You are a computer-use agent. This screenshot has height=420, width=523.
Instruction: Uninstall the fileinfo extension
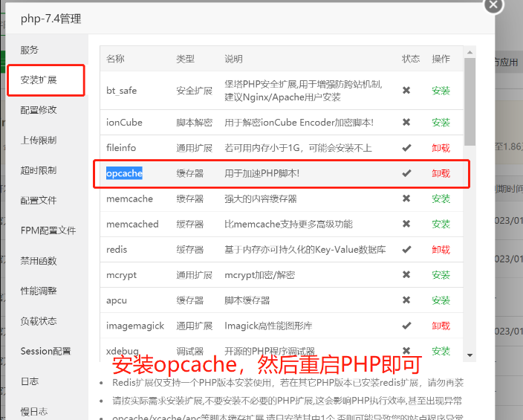[441, 148]
